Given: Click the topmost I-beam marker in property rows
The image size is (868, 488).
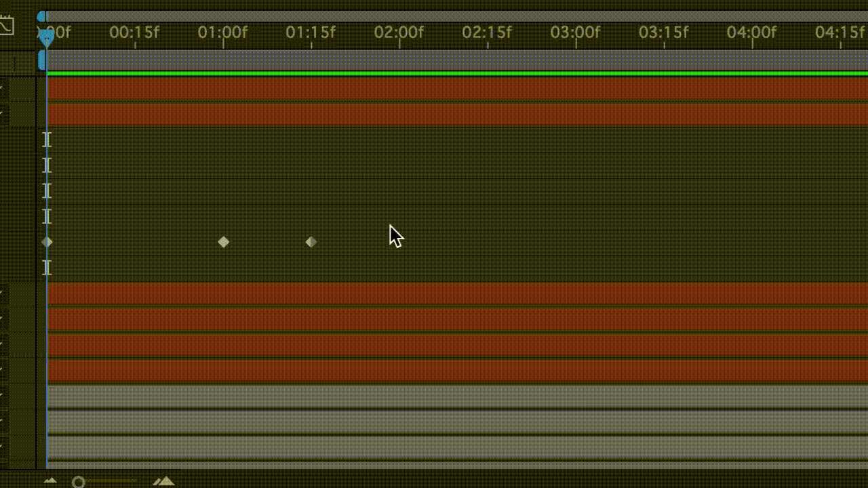Looking at the screenshot, I should coord(47,140).
